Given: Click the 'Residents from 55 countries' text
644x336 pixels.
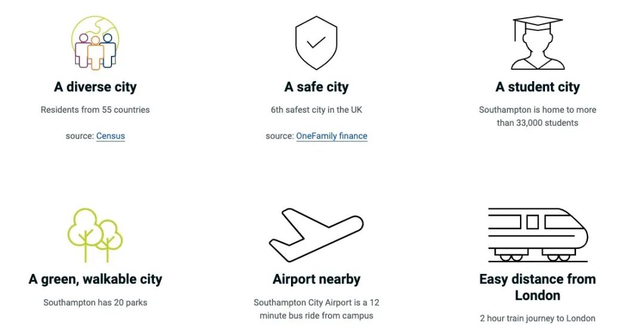Looking at the screenshot, I should pos(95,110).
